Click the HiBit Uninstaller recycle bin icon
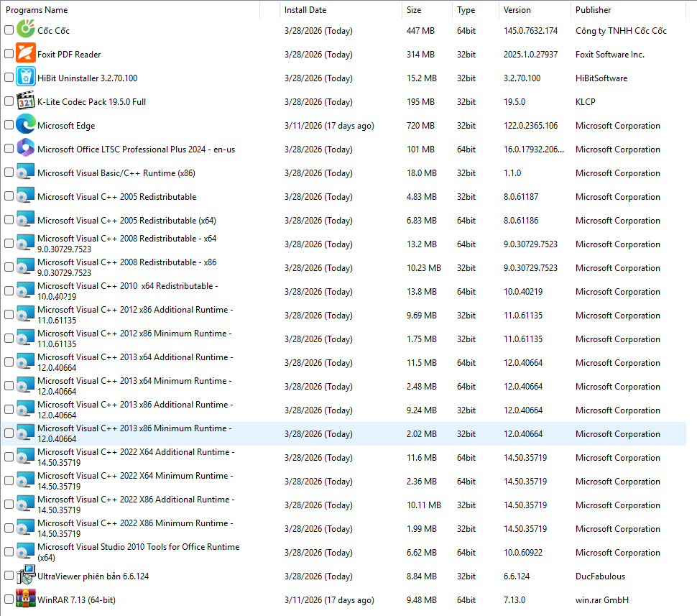The image size is (697, 616). 26,78
